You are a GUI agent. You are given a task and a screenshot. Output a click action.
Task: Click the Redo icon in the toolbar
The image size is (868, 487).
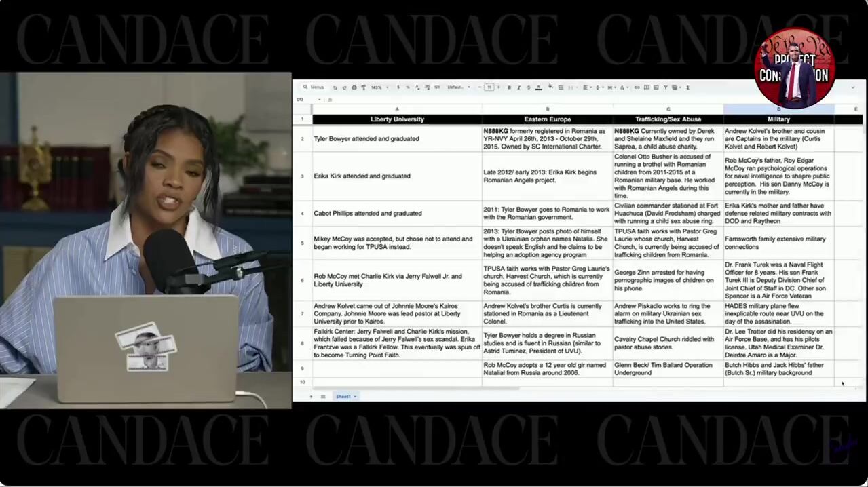[x=345, y=87]
